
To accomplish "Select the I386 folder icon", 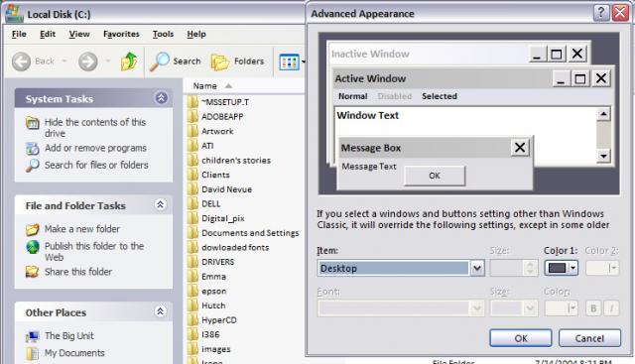I will [x=192, y=335].
